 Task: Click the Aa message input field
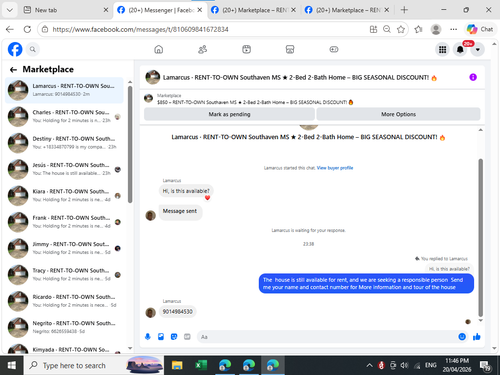pos(328,337)
